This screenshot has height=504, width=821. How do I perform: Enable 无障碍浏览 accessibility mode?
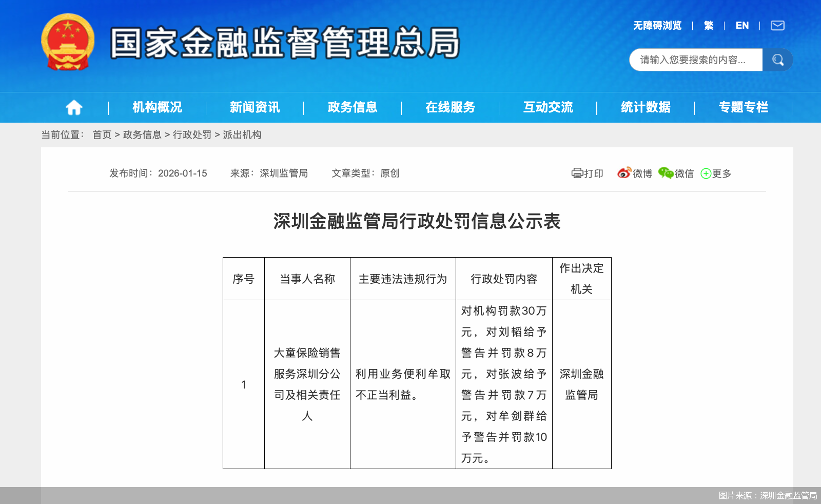point(657,25)
